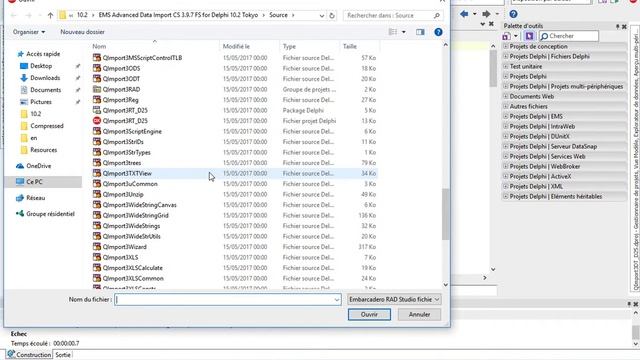Select QImport3Unzip source file icon
Viewport: 640px width, 360px height.
pos(97,194)
